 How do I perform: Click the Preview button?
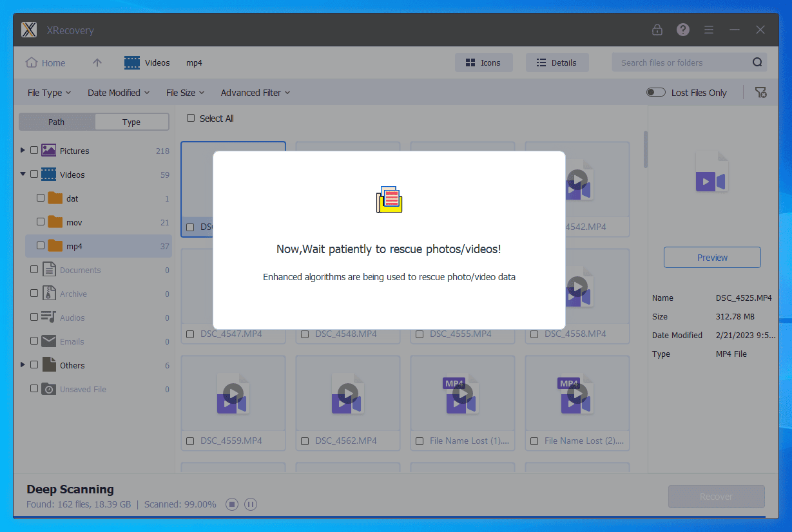click(712, 258)
